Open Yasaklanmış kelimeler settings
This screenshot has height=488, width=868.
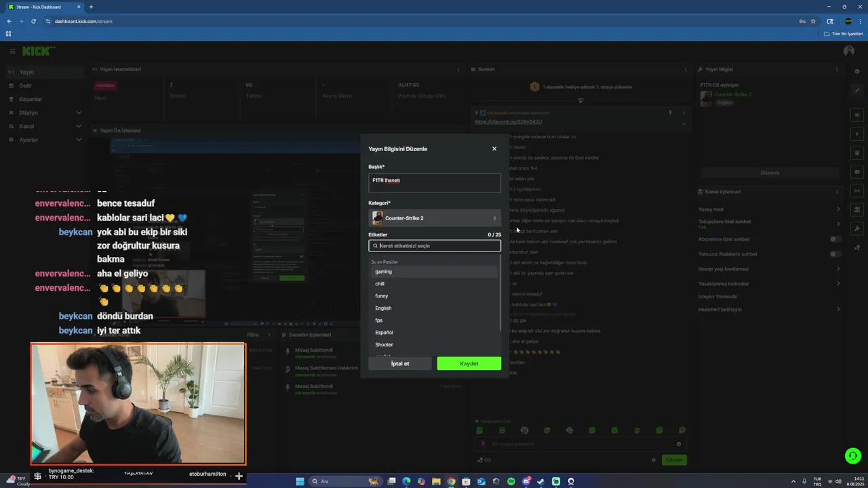(770, 284)
